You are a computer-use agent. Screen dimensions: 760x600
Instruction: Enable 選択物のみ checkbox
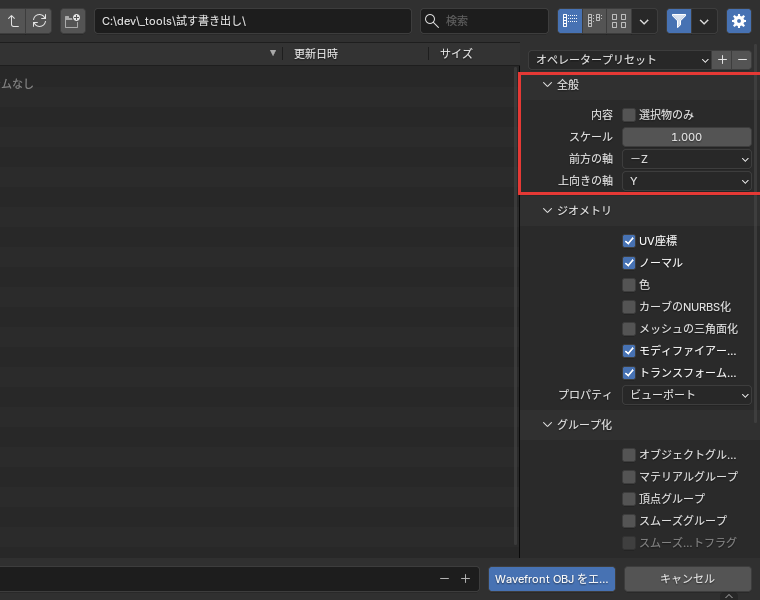[629, 115]
